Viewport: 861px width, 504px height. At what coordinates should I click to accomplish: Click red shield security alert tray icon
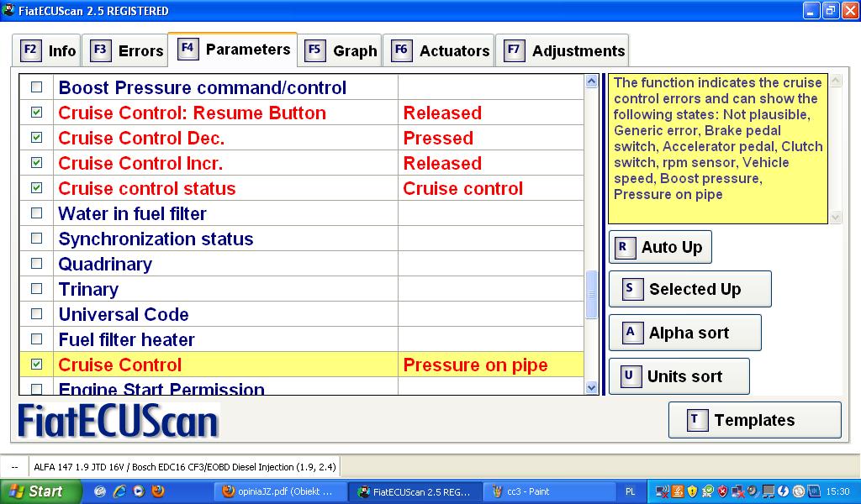pyautogui.click(x=722, y=491)
